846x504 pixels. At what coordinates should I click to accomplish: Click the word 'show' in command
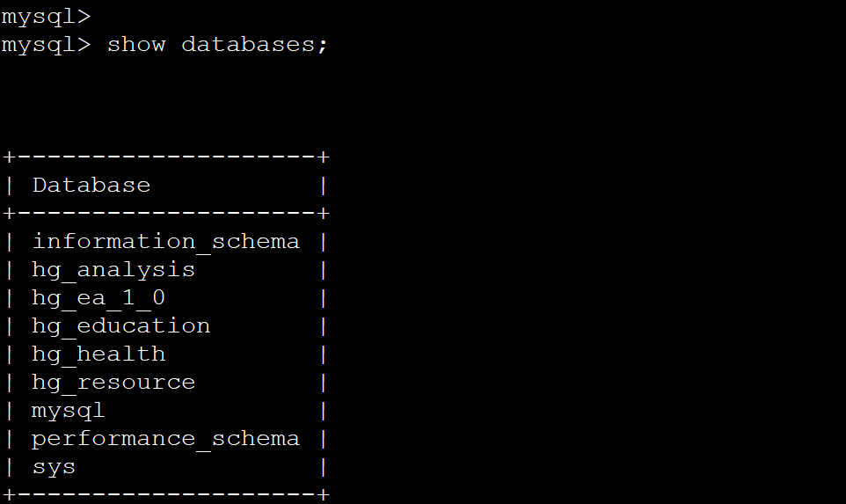click(136, 44)
